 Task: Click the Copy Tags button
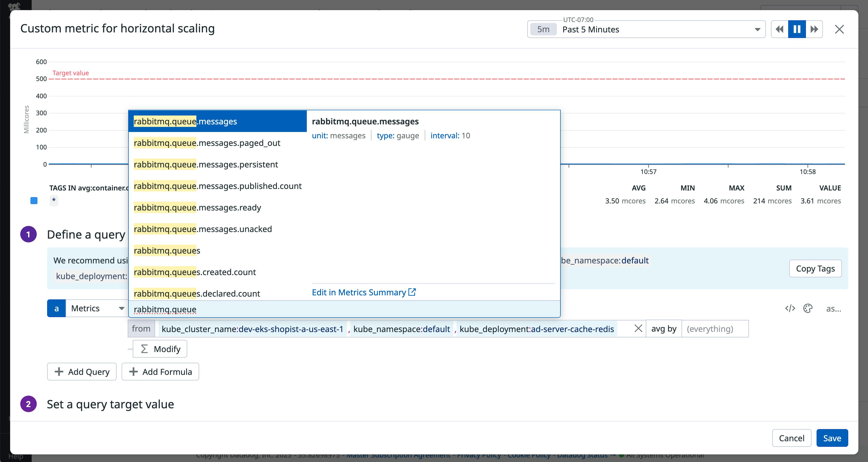[816, 268]
